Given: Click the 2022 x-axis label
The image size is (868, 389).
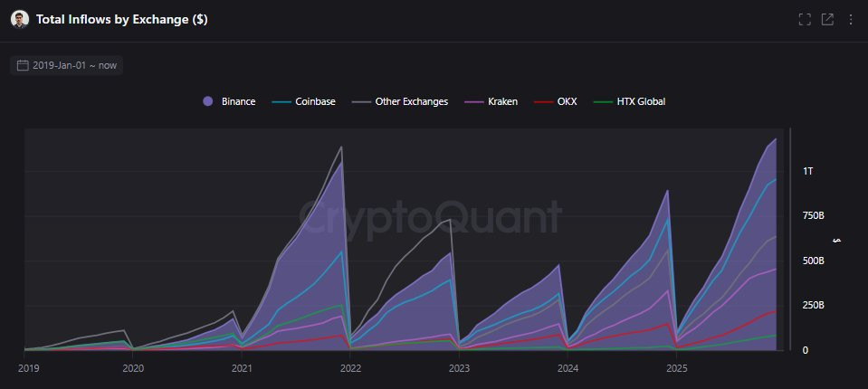Looking at the screenshot, I should point(350,367).
